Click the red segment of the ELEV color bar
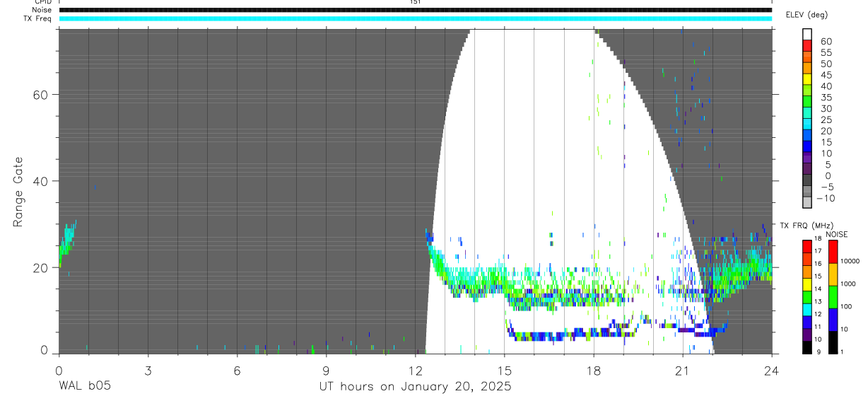This screenshot has width=868, height=401. point(807,46)
